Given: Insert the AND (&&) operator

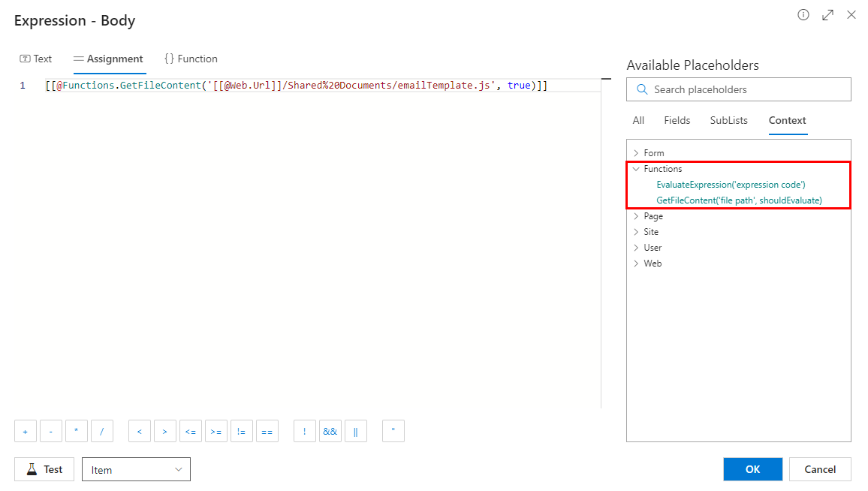Looking at the screenshot, I should point(330,430).
